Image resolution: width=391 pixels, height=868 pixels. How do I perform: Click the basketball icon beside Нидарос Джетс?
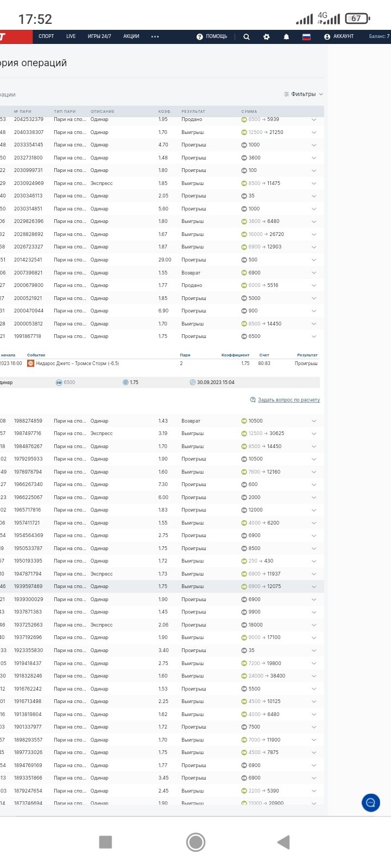click(x=31, y=363)
